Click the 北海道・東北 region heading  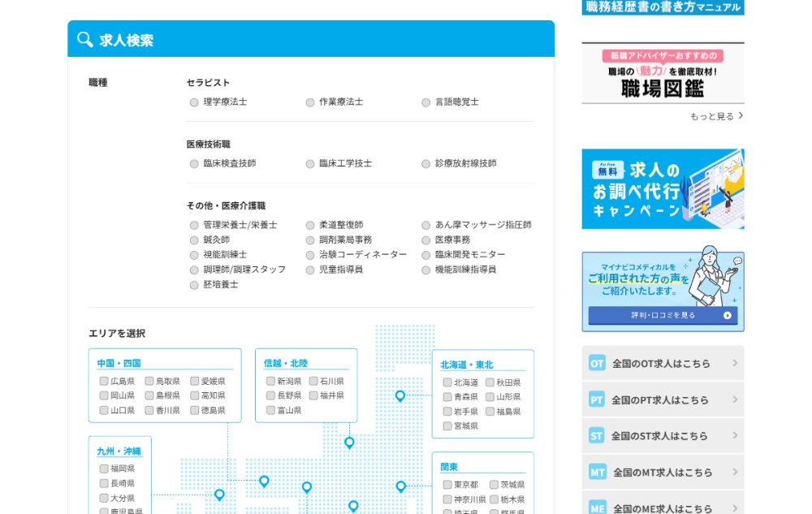pyautogui.click(x=467, y=365)
